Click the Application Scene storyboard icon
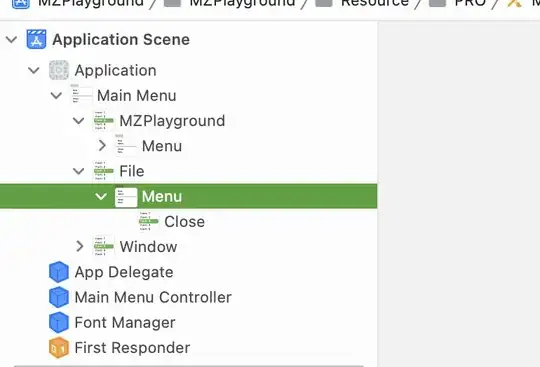The height and width of the screenshot is (367, 540). tap(36, 39)
